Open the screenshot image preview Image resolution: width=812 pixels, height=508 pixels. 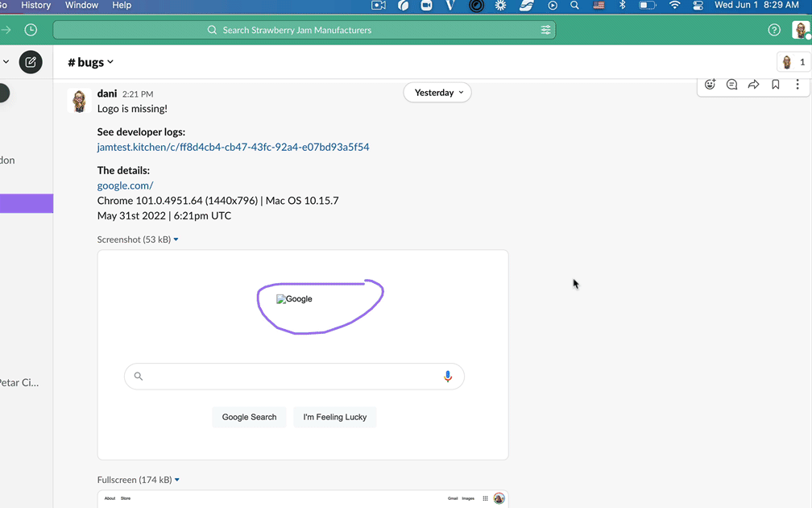(x=303, y=355)
